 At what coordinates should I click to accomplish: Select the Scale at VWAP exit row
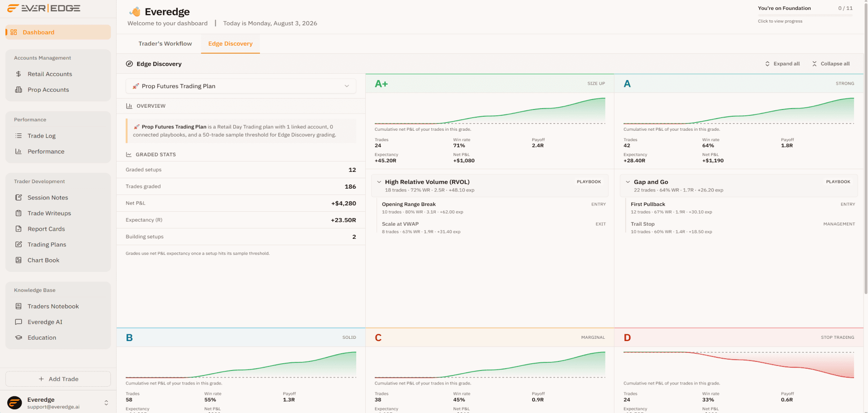(x=494, y=228)
